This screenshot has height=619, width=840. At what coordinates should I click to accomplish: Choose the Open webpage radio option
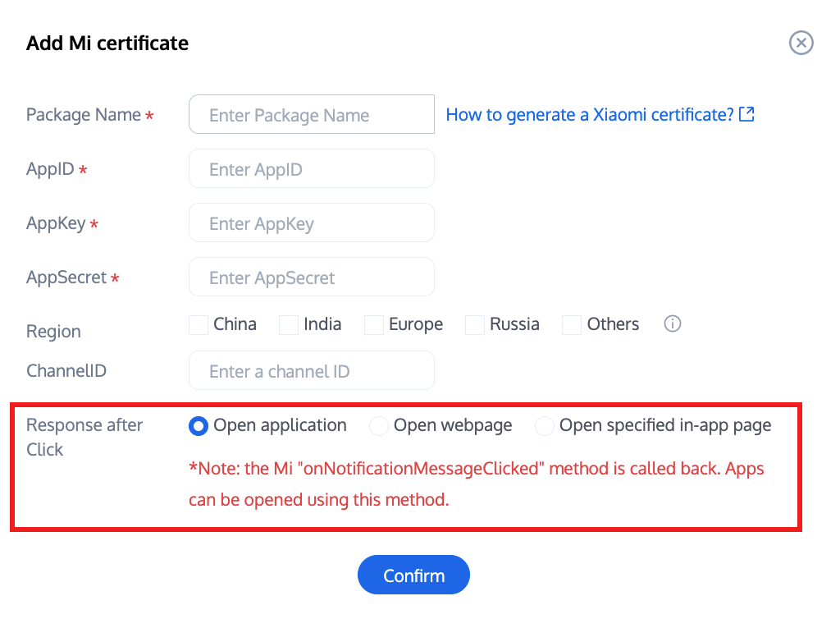(x=379, y=426)
